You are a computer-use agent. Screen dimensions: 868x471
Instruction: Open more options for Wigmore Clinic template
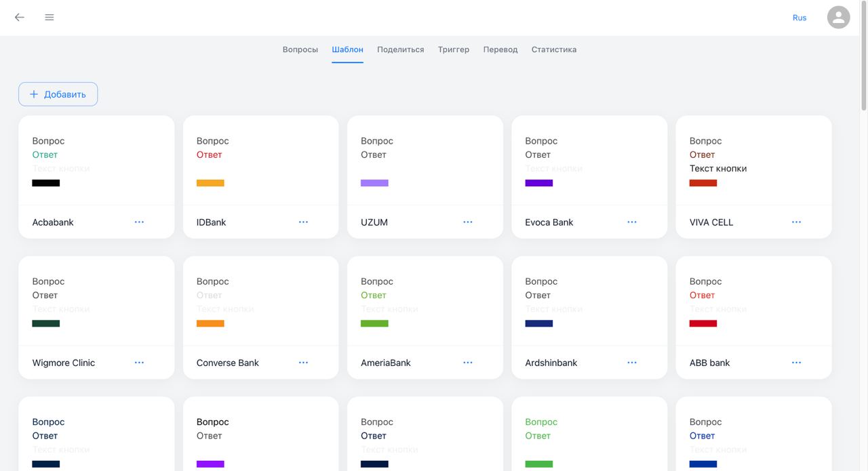coord(139,363)
